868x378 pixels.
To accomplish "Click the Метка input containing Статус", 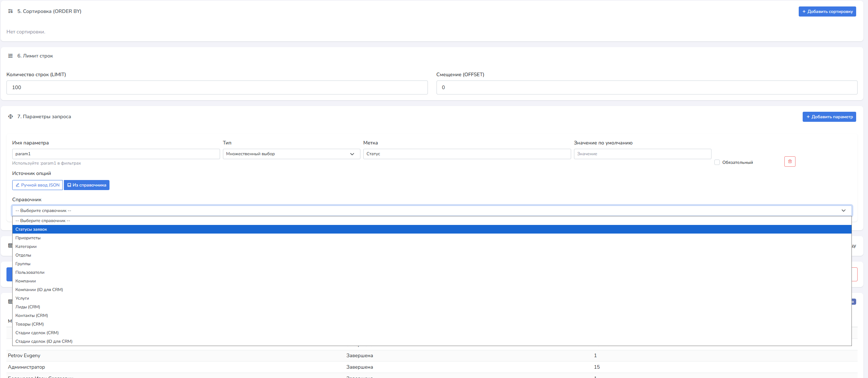I will [x=467, y=154].
